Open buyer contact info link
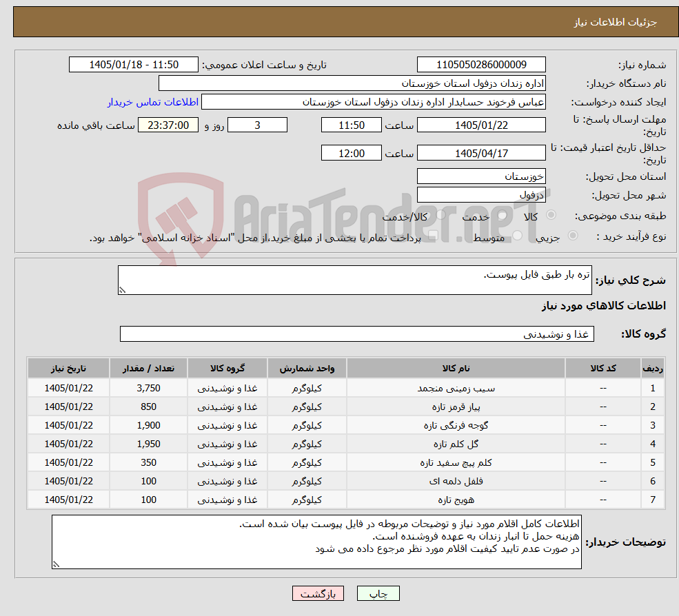The image size is (679, 616). pos(153,102)
